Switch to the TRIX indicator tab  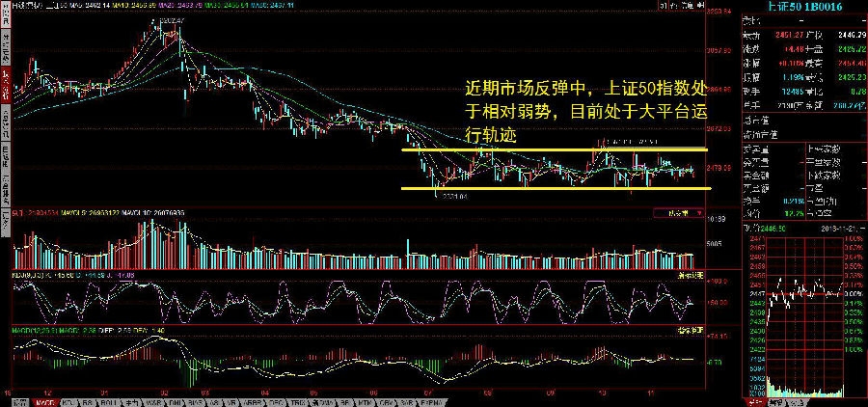297,402
